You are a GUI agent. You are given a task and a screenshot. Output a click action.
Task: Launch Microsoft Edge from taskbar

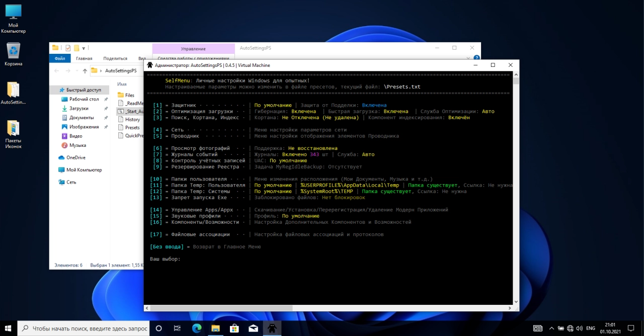197,328
